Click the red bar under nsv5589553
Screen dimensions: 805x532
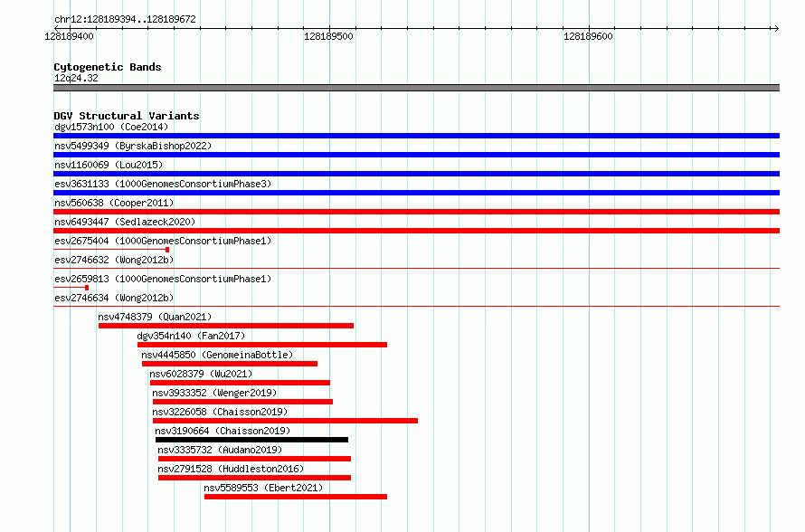pos(296,497)
